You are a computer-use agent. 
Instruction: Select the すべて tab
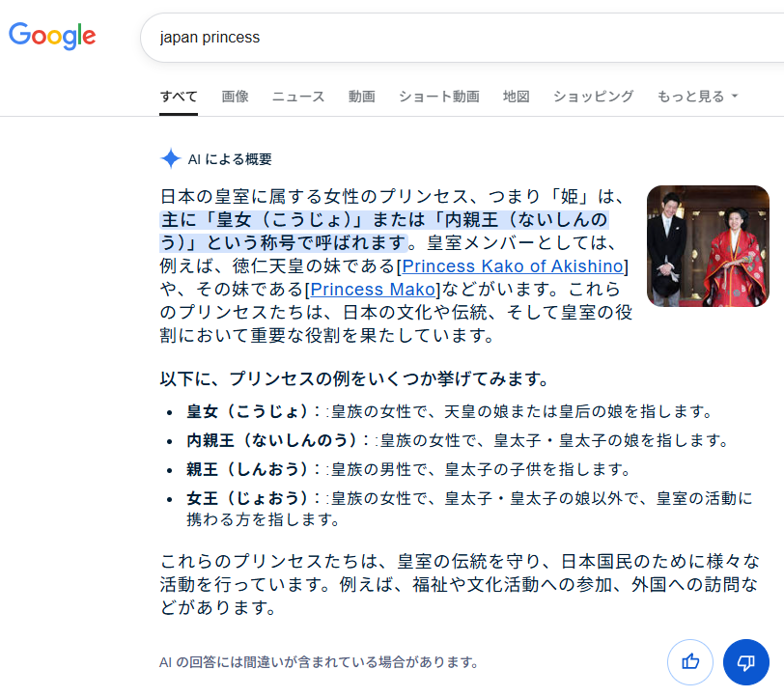pyautogui.click(x=179, y=96)
